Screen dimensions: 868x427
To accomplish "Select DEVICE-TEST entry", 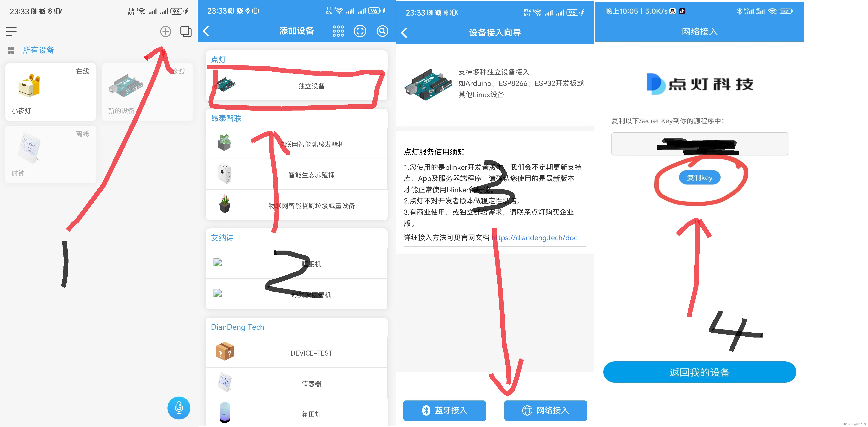I will pyautogui.click(x=296, y=353).
